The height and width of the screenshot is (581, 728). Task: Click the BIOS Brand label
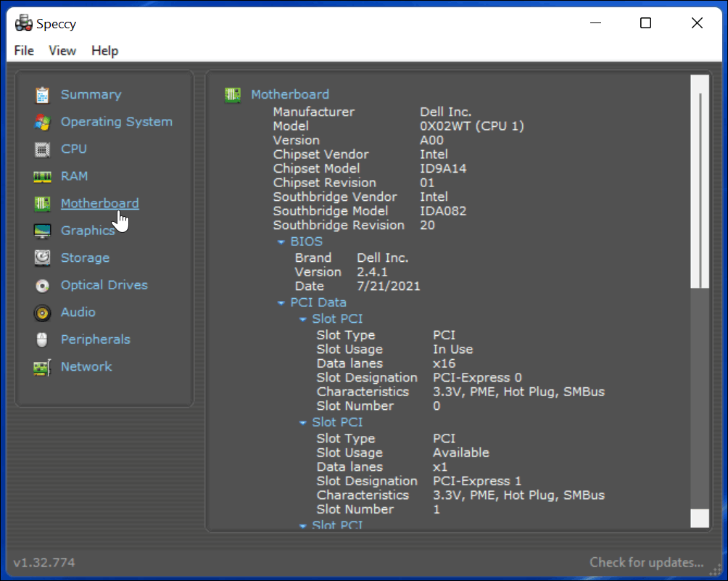point(313,257)
